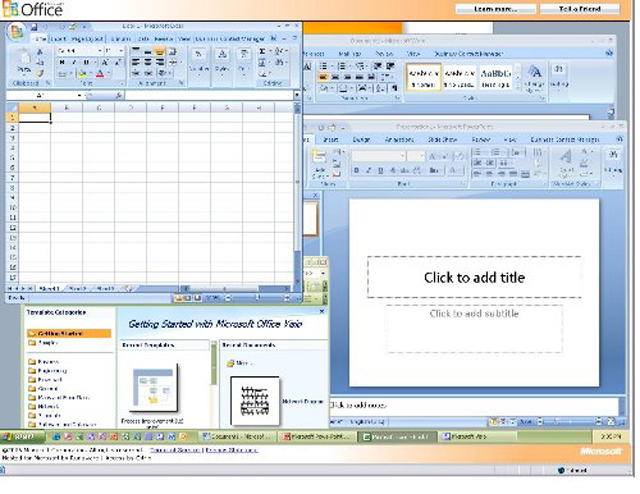Open Fill Color dropdown arrow in Excel
Viewport: 640px width, 494px height.
[91, 73]
